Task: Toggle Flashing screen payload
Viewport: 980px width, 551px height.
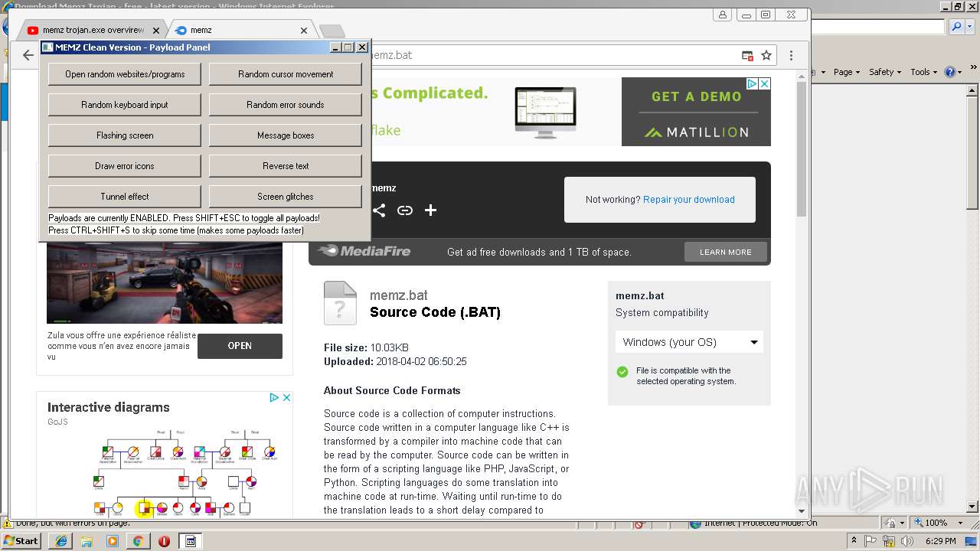Action: click(125, 135)
